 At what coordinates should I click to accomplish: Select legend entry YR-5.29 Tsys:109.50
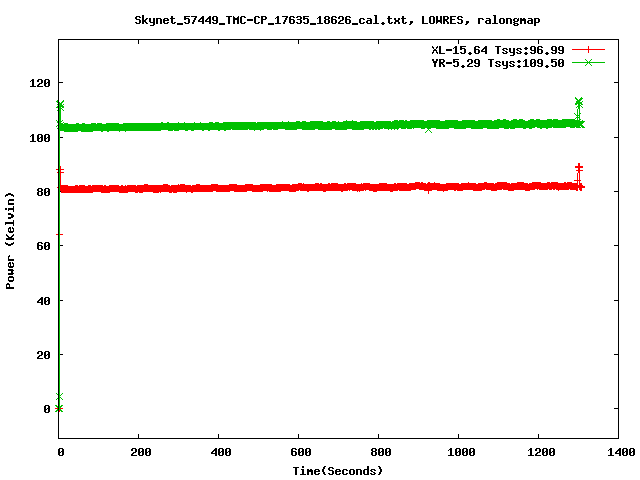[x=498, y=63]
